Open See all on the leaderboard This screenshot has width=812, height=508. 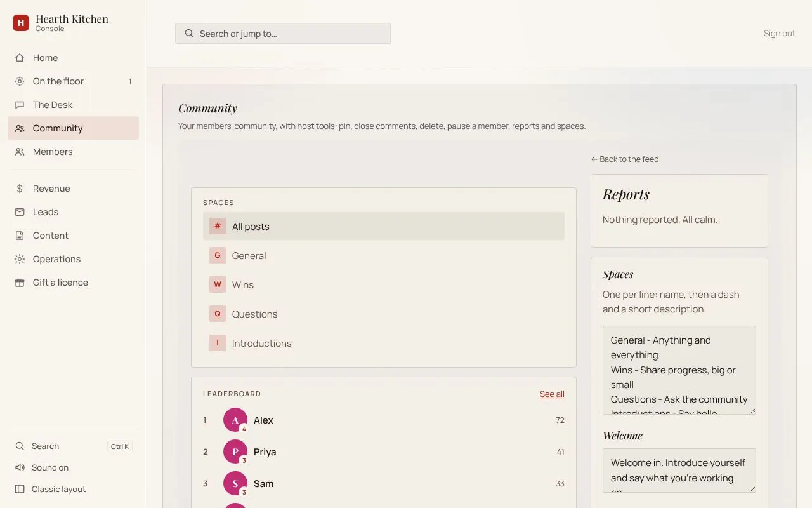pyautogui.click(x=552, y=394)
